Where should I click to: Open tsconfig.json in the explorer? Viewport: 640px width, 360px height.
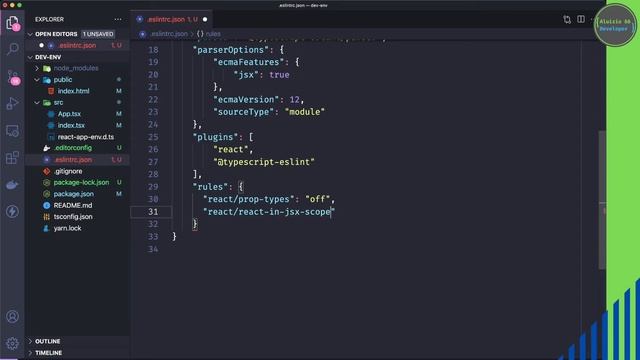[x=73, y=217]
